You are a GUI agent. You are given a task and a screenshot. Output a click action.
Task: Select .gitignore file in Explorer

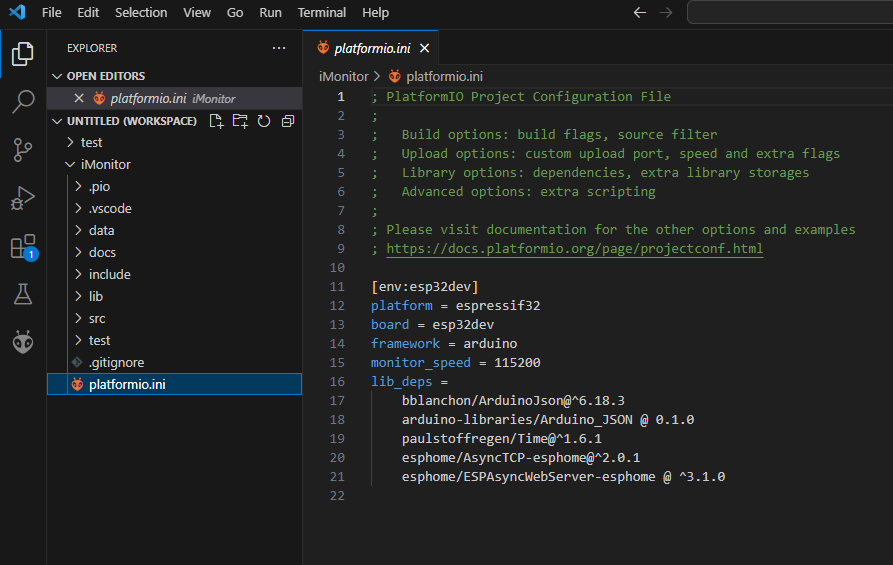[x=116, y=362]
